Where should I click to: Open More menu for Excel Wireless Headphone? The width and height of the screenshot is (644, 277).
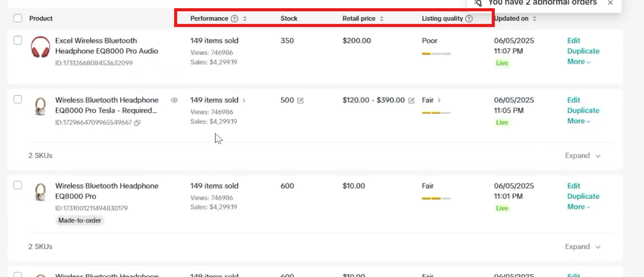578,62
